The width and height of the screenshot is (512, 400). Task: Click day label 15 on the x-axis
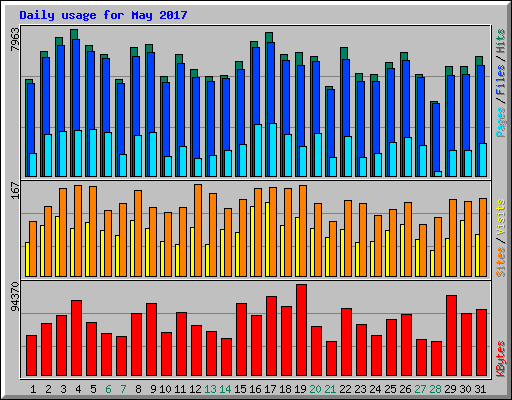240,389
